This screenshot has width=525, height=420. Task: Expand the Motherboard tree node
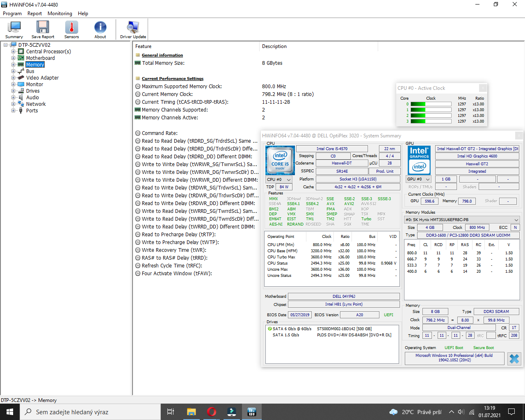[14, 58]
